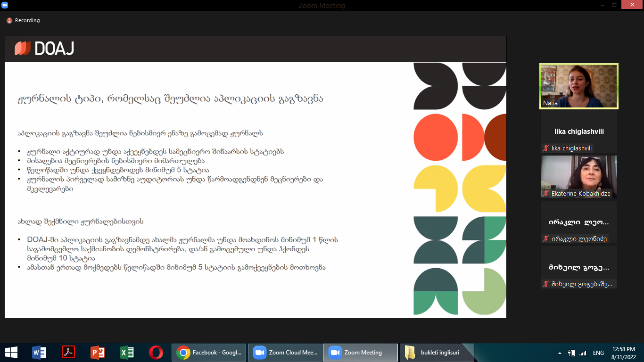
Task: Open the Opera browser from the taskbar
Action: [x=156, y=352]
